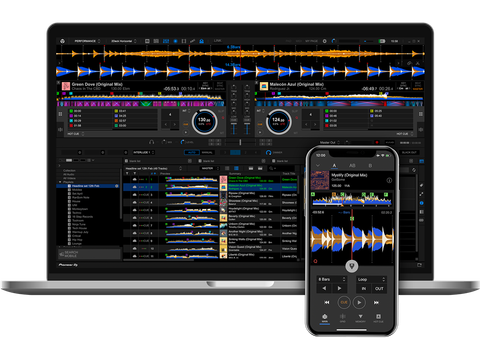
Task: Tap the loop OUT button on phone
Action: pos(379,289)
